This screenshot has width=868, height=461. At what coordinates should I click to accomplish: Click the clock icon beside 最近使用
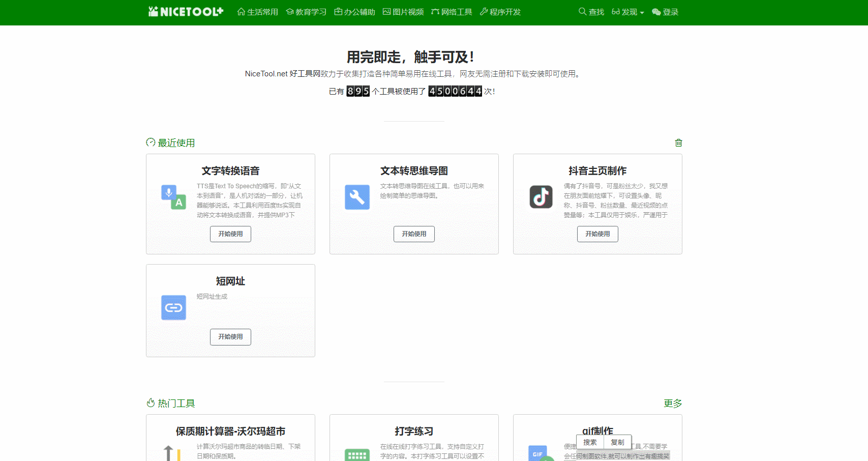[150, 142]
